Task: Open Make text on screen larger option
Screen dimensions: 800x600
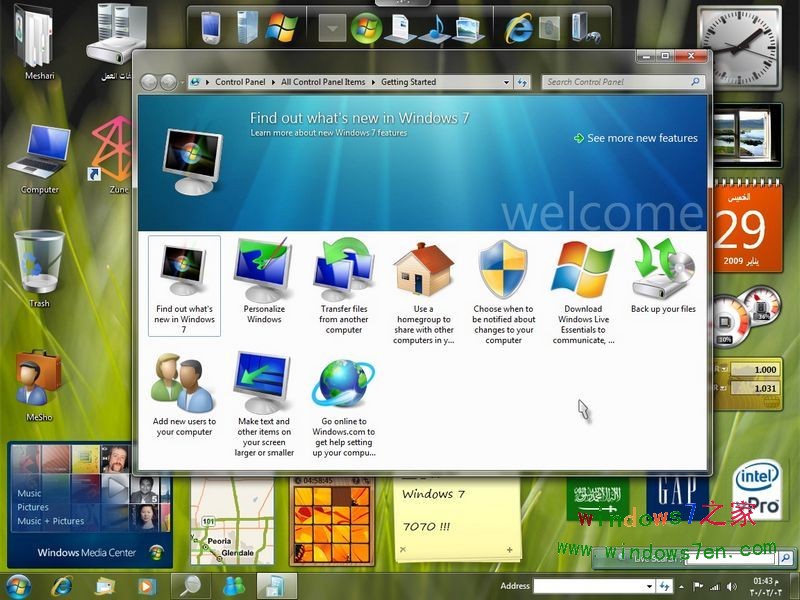Action: pyautogui.click(x=262, y=390)
